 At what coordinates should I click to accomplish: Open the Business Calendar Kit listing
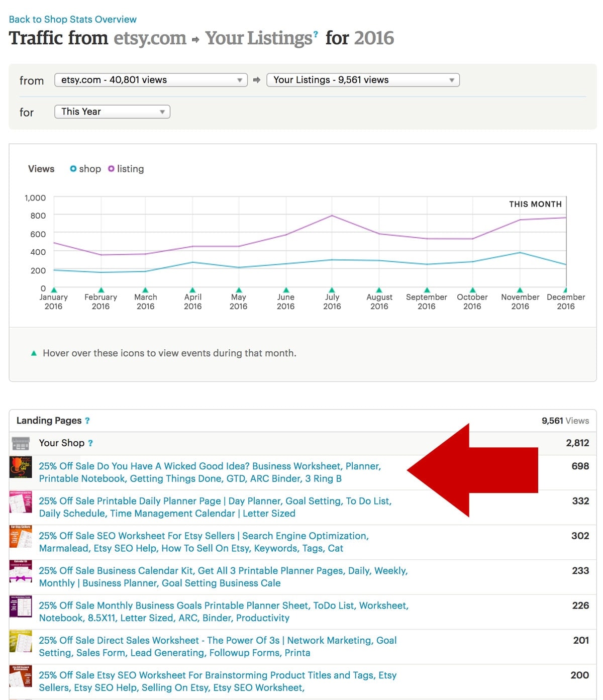[224, 577]
